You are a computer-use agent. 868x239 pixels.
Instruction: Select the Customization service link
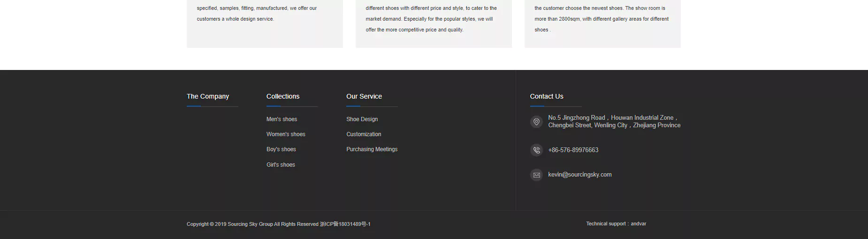[364, 134]
